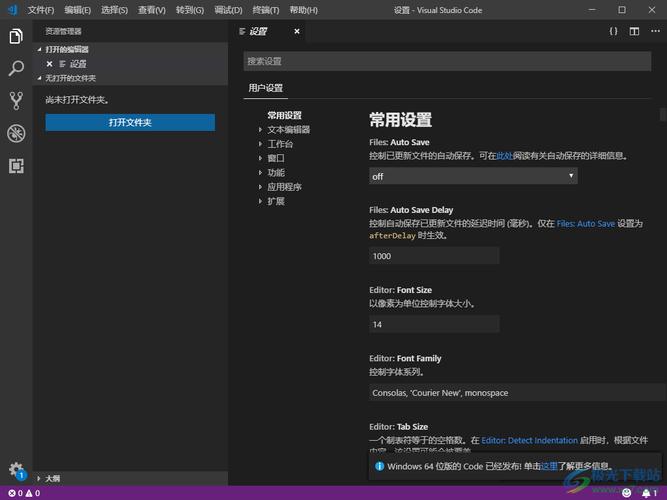Click 此处 link about auto save
Image resolution: width=667 pixels, height=500 pixels.
click(x=504, y=156)
